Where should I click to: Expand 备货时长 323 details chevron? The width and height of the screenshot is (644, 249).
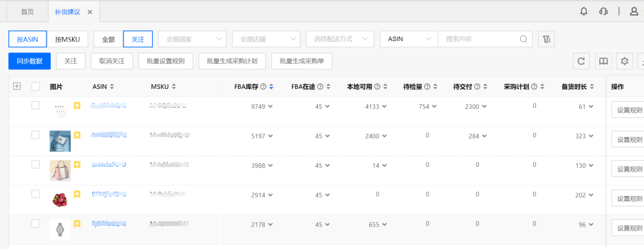[x=590, y=136]
